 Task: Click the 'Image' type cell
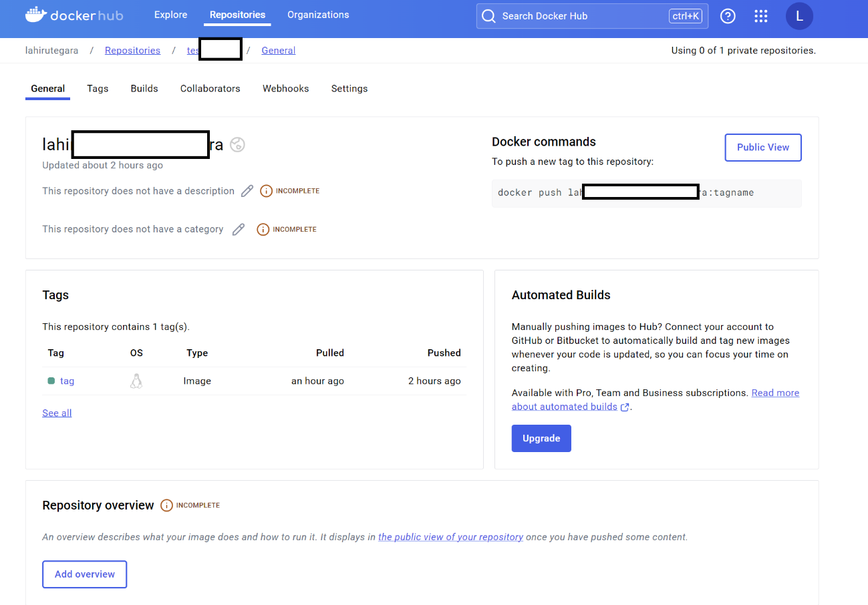(197, 381)
